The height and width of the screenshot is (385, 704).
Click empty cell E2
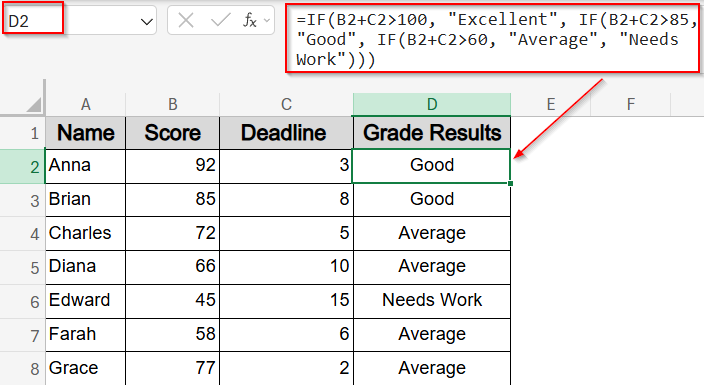(551, 166)
